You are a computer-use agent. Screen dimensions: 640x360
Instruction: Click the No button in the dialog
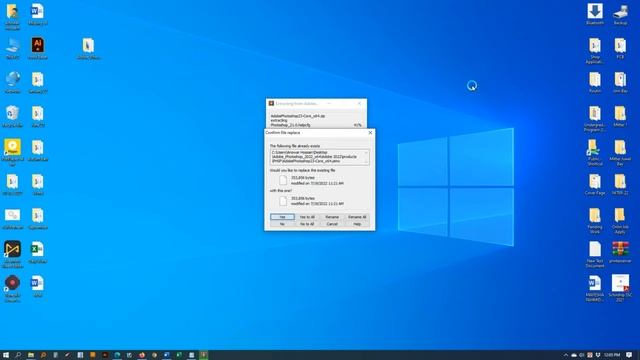[282, 224]
